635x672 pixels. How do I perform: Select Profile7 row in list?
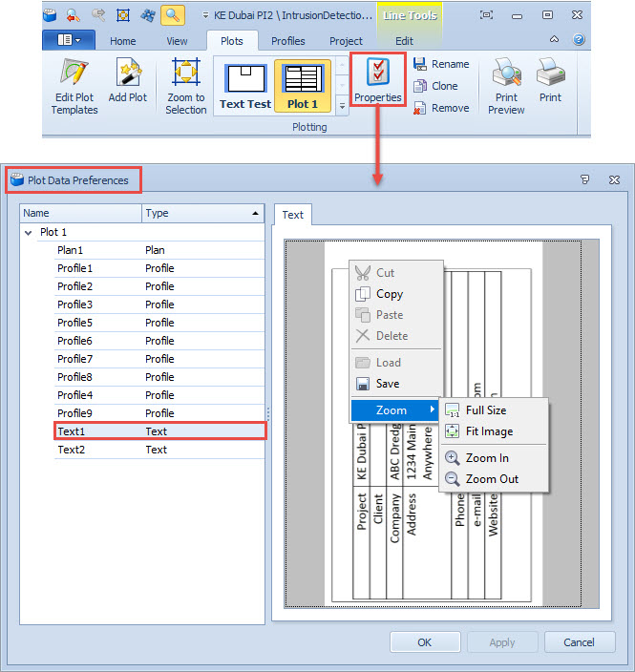point(159,359)
